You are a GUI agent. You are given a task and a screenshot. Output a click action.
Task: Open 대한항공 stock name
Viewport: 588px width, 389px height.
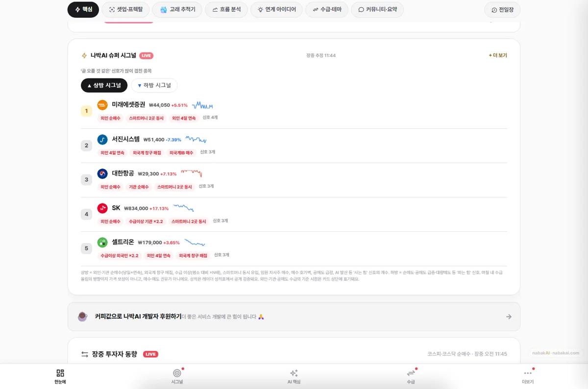(x=122, y=173)
